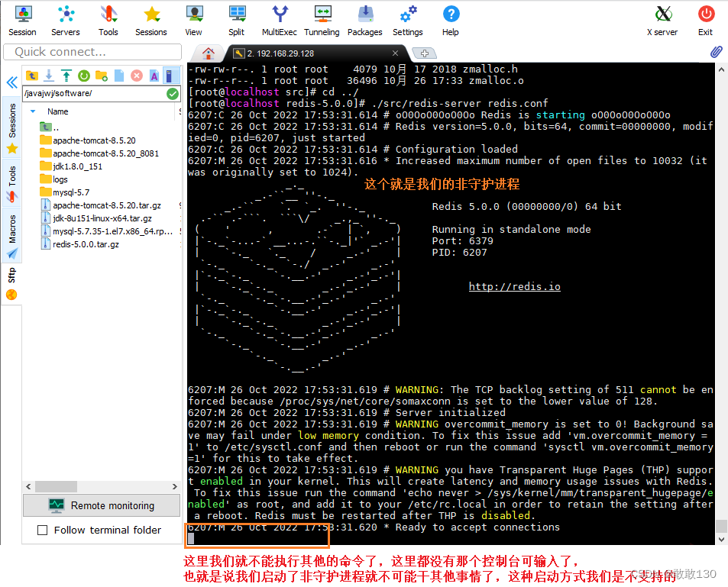Click the paperclip attach icon
This screenshot has height=587, width=728.
717,51
